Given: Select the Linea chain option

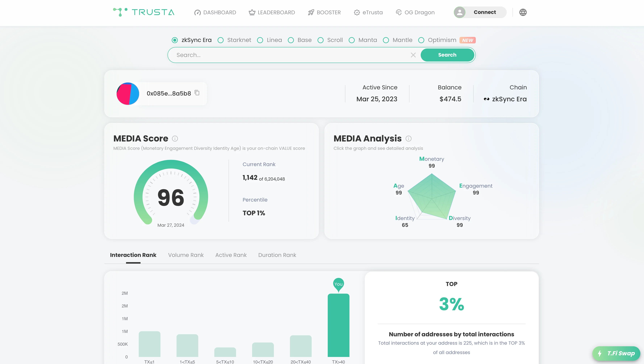Looking at the screenshot, I should (260, 40).
